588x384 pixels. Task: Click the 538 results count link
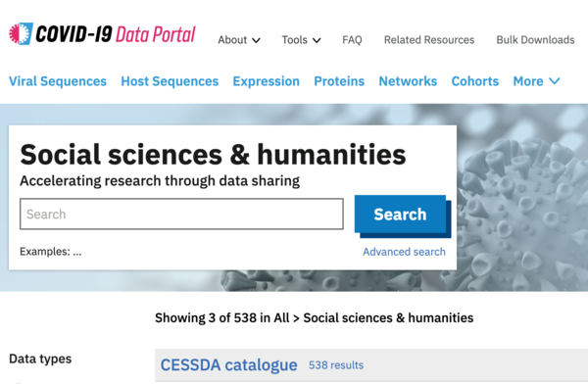tap(336, 365)
